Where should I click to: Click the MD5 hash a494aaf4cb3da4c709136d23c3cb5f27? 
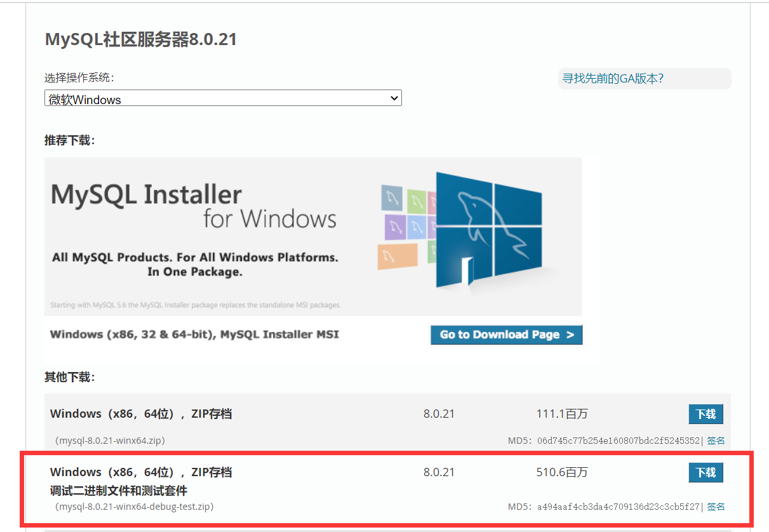[619, 507]
